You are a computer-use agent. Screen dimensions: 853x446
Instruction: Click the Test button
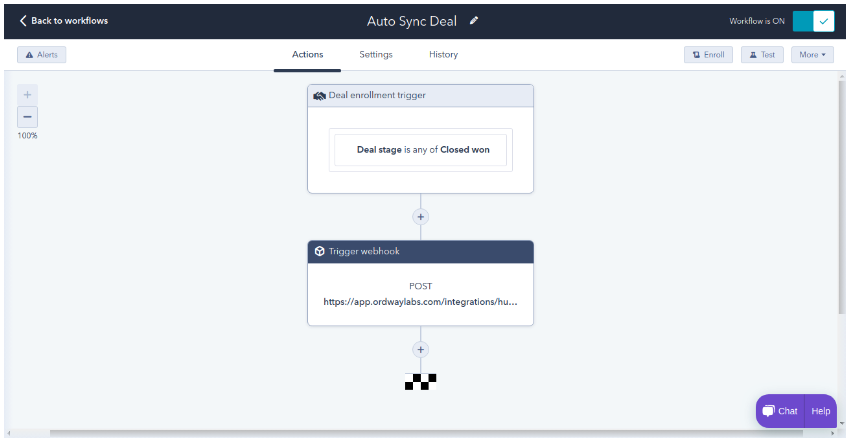pos(762,55)
